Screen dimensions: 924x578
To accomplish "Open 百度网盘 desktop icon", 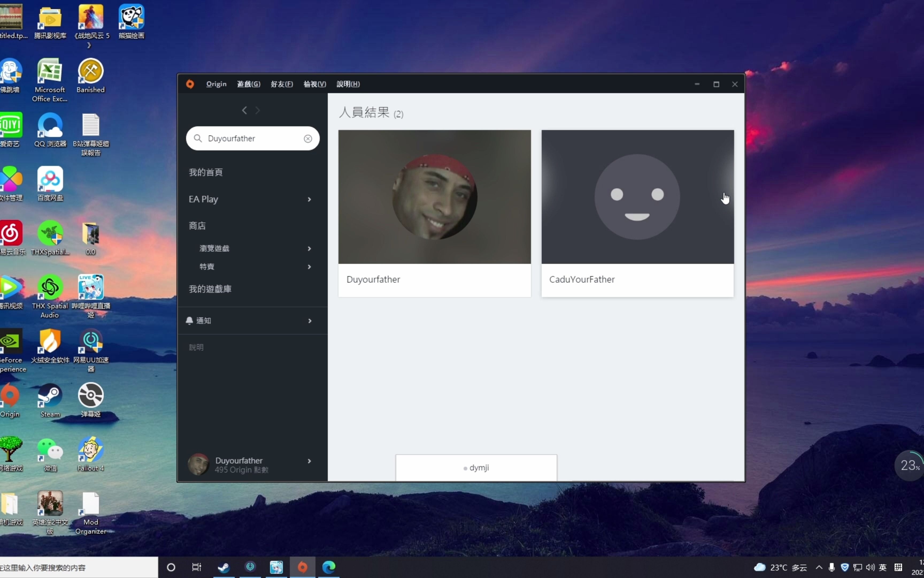I will click(x=50, y=184).
